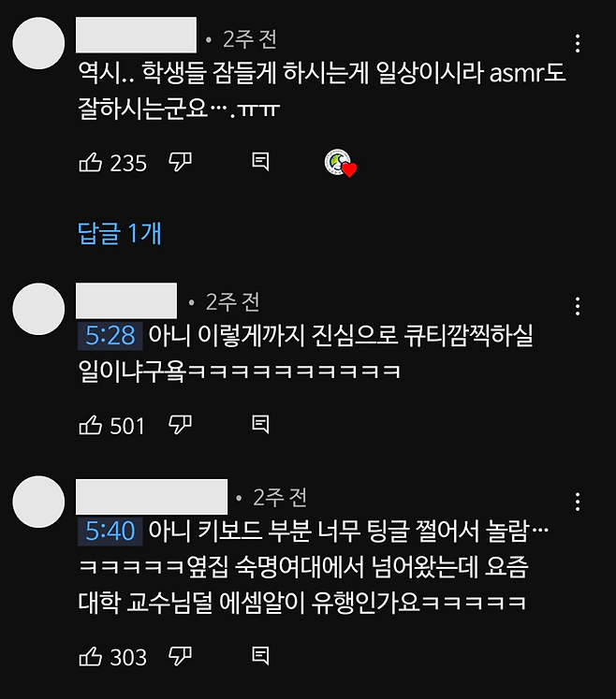Click the third commenter's username
The image size is (616, 699).
point(152,497)
